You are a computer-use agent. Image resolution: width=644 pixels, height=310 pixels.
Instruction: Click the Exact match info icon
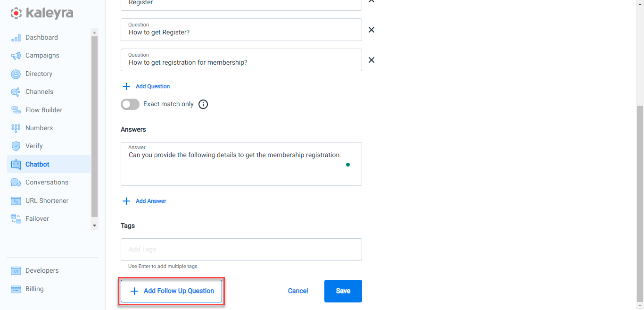click(203, 104)
